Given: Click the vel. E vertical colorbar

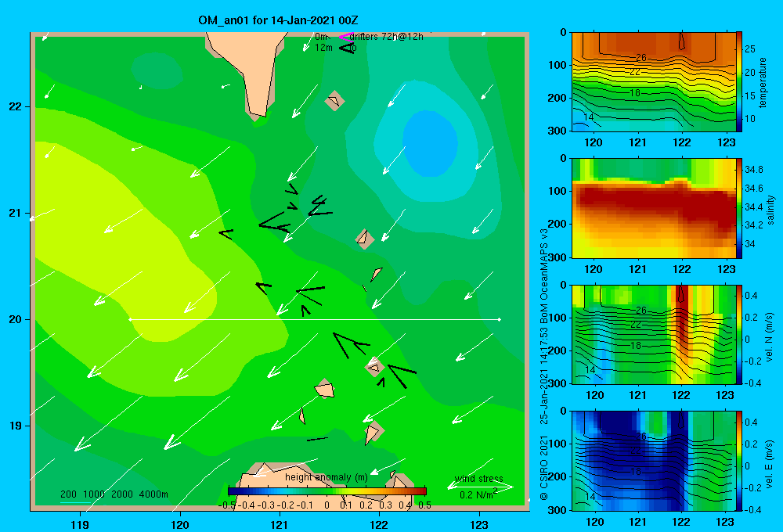Looking at the screenshot, I should [739, 461].
